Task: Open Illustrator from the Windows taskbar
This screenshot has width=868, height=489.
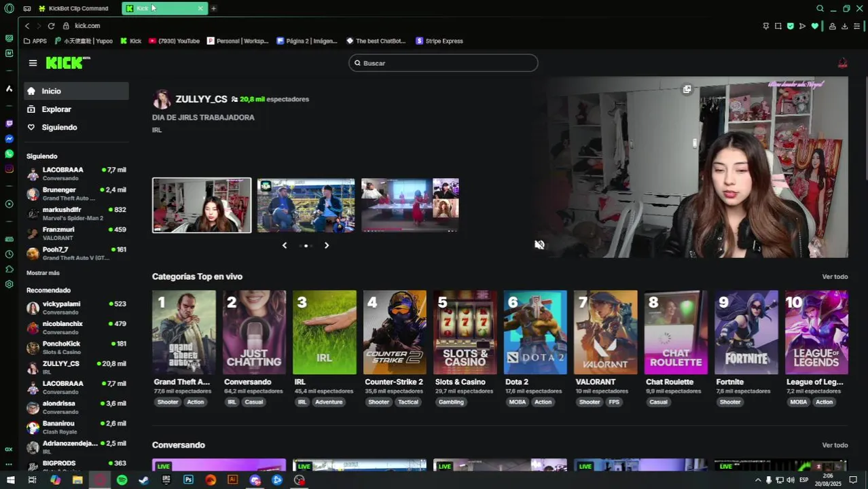Action: tap(233, 480)
